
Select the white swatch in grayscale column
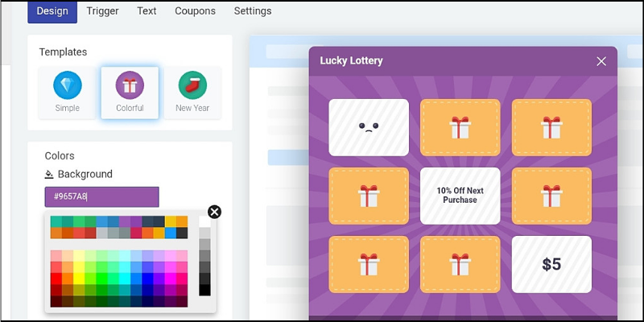pyautogui.click(x=204, y=222)
